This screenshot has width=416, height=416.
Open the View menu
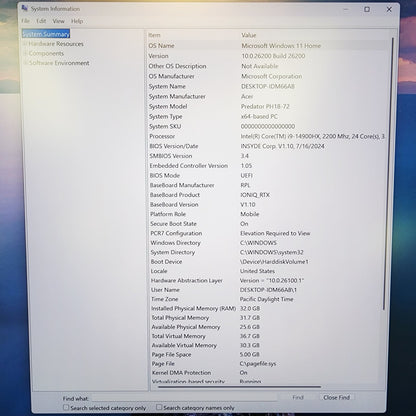coord(59,21)
